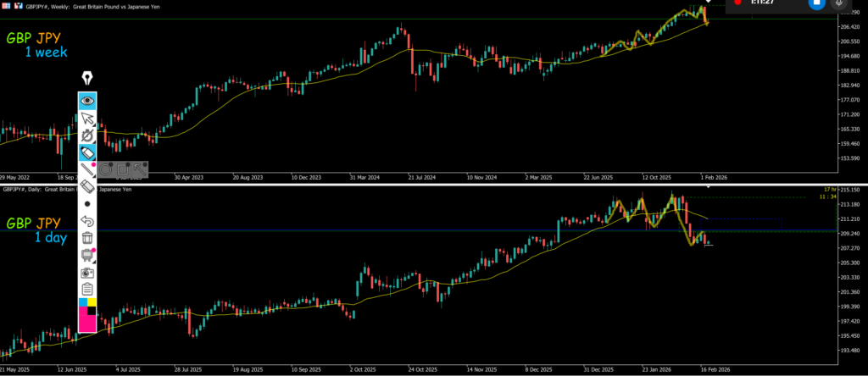The height and width of the screenshot is (376, 868).
Task: Take a screenshot with the camera icon
Action: [86, 273]
